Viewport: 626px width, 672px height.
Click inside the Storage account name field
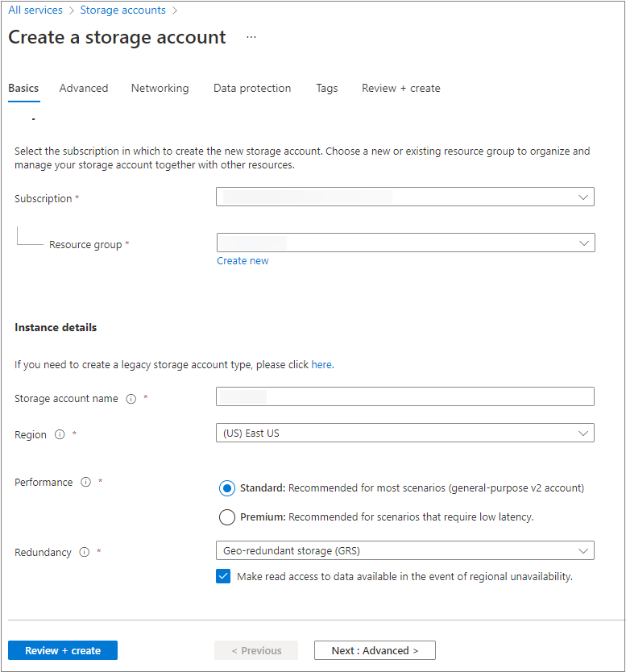point(403,396)
